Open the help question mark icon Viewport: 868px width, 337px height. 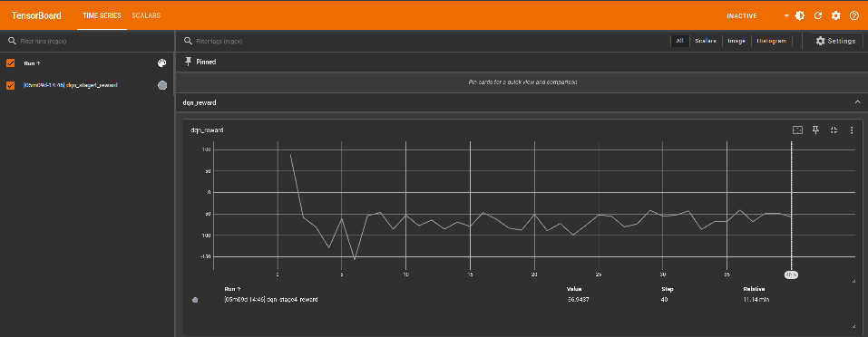coord(854,15)
